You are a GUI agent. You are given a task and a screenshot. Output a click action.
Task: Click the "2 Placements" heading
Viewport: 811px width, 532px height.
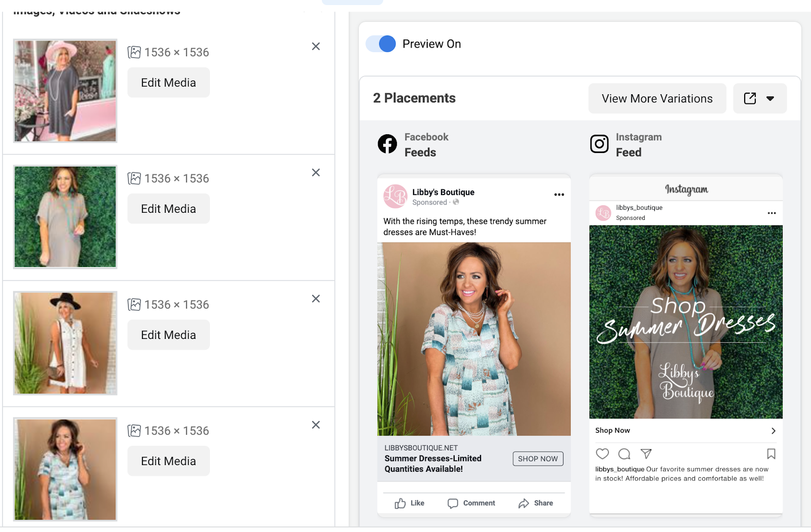pos(414,98)
